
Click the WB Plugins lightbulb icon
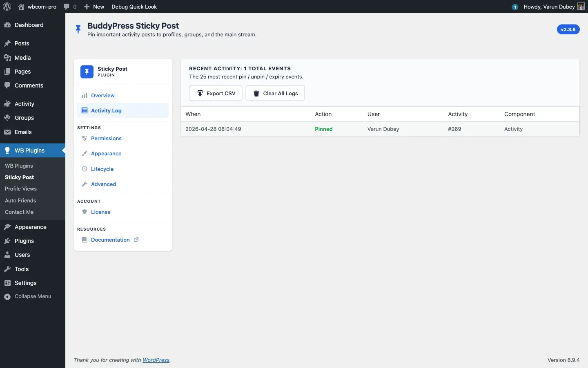(7, 150)
